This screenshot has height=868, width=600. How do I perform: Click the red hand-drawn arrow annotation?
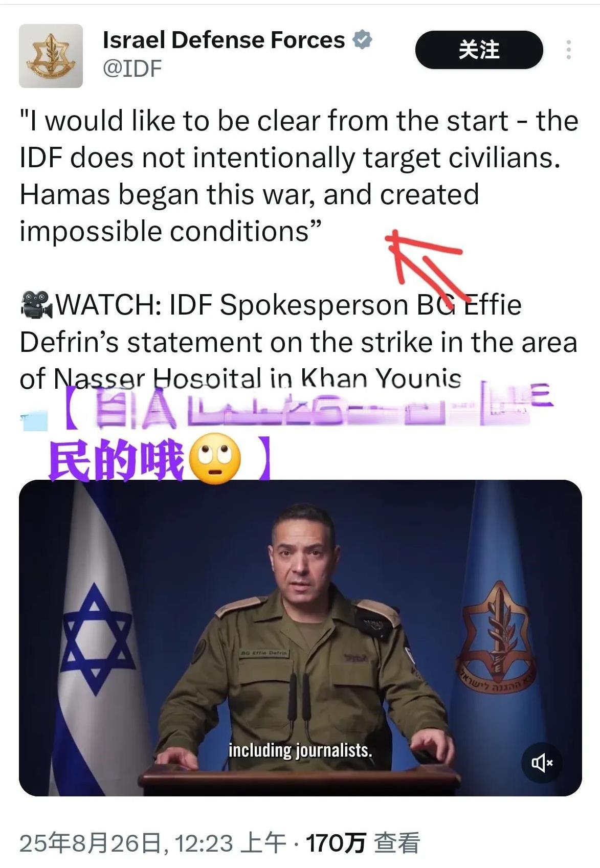426,266
